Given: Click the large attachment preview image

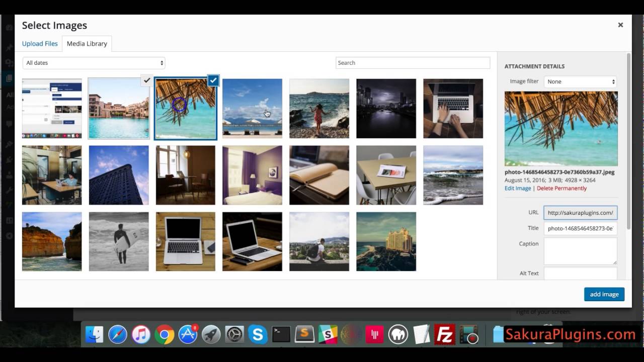Looking at the screenshot, I should [561, 129].
